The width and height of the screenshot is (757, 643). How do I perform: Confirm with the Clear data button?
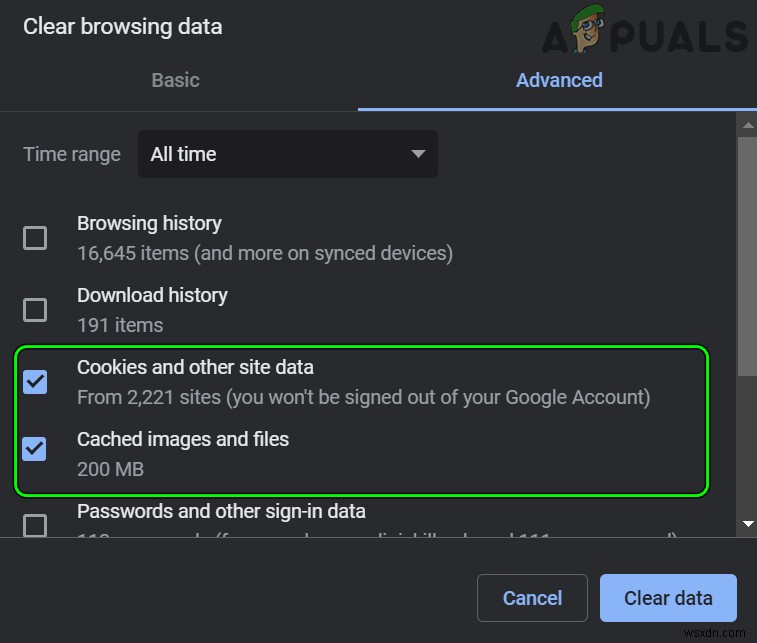pyautogui.click(x=668, y=598)
